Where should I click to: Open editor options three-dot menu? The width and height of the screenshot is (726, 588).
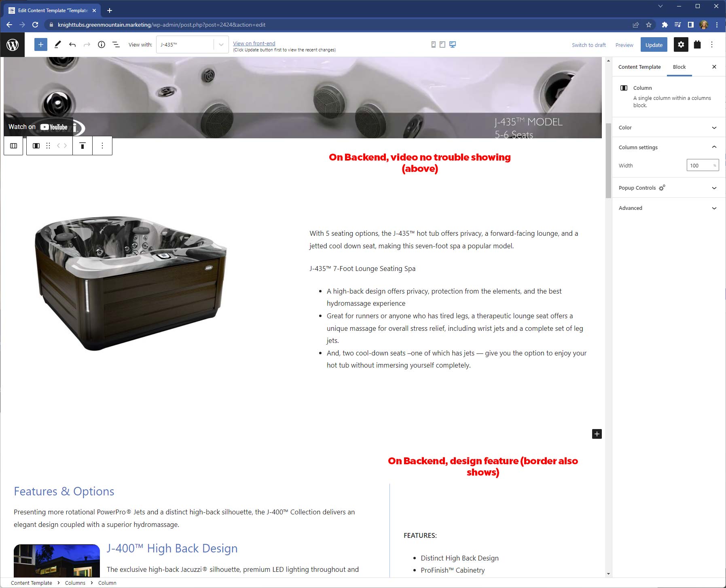click(x=712, y=44)
